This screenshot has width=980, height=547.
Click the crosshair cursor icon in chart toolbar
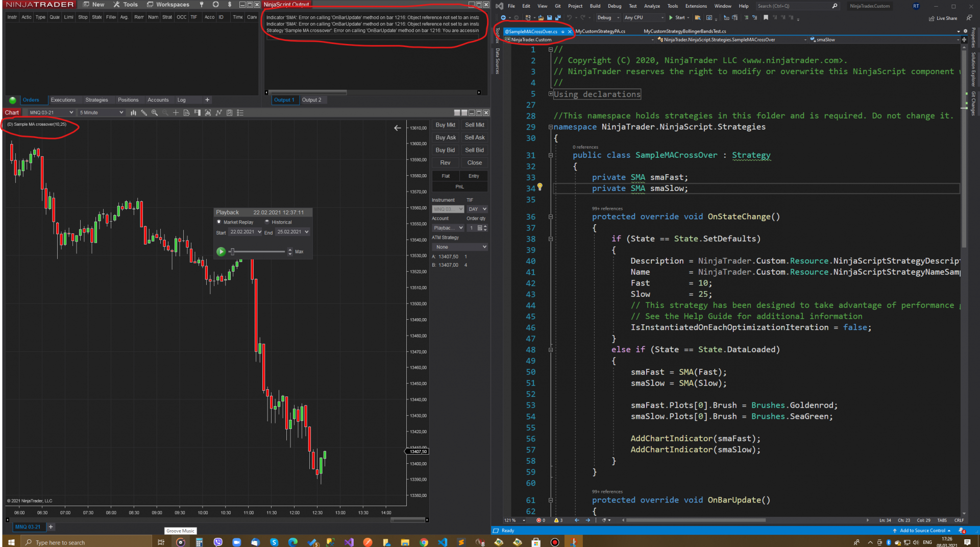(x=176, y=113)
